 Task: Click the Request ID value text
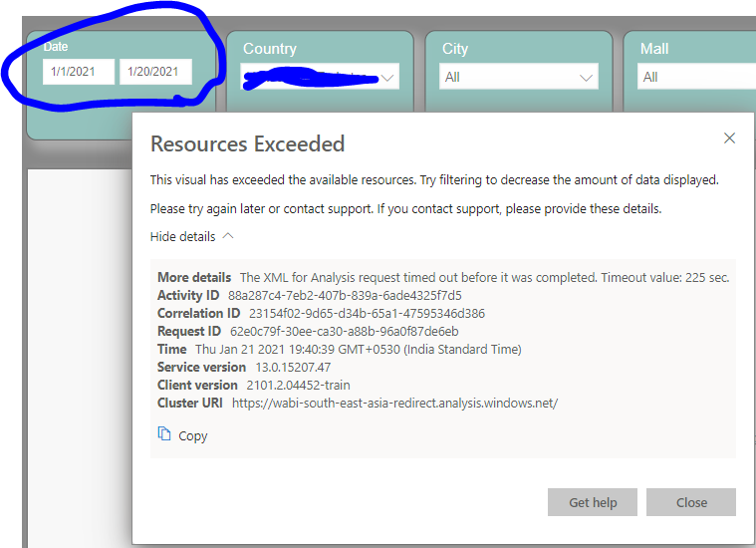coord(345,332)
